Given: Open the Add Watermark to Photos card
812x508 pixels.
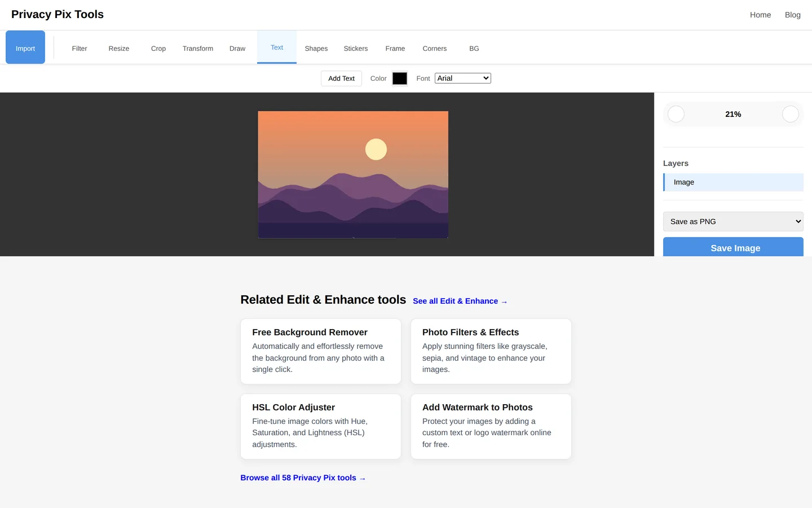Looking at the screenshot, I should tap(491, 427).
